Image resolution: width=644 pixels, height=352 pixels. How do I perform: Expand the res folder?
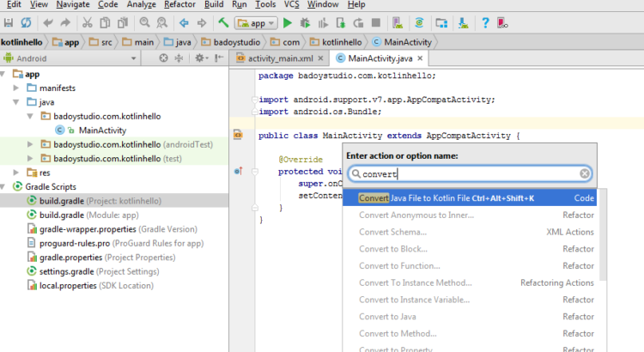pos(18,173)
